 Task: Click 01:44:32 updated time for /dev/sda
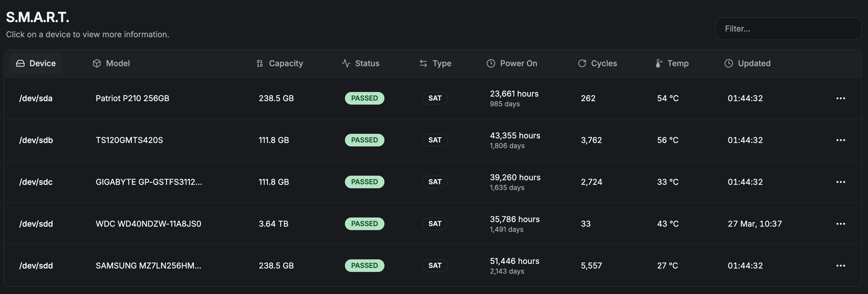coord(745,98)
